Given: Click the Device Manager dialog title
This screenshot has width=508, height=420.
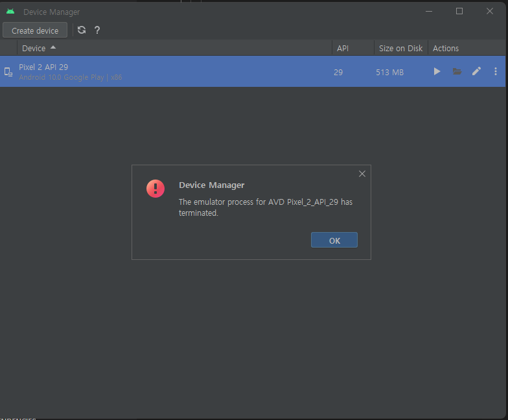Looking at the screenshot, I should click(211, 185).
